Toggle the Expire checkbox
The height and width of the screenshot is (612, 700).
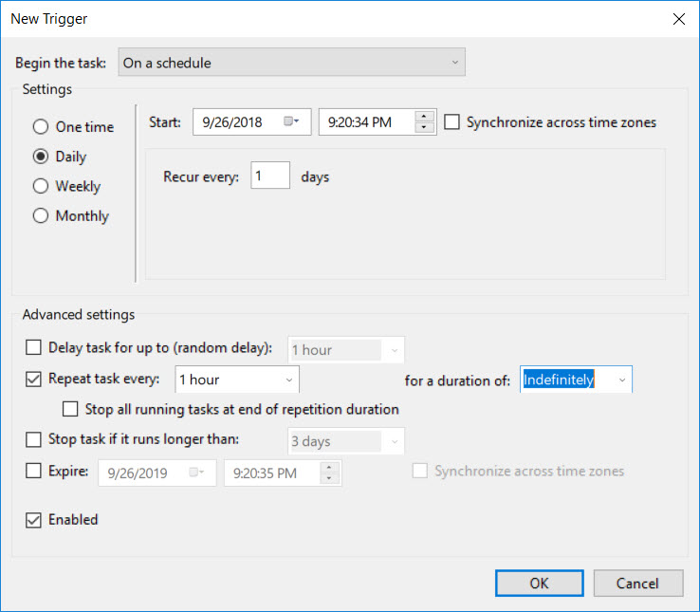click(x=34, y=471)
